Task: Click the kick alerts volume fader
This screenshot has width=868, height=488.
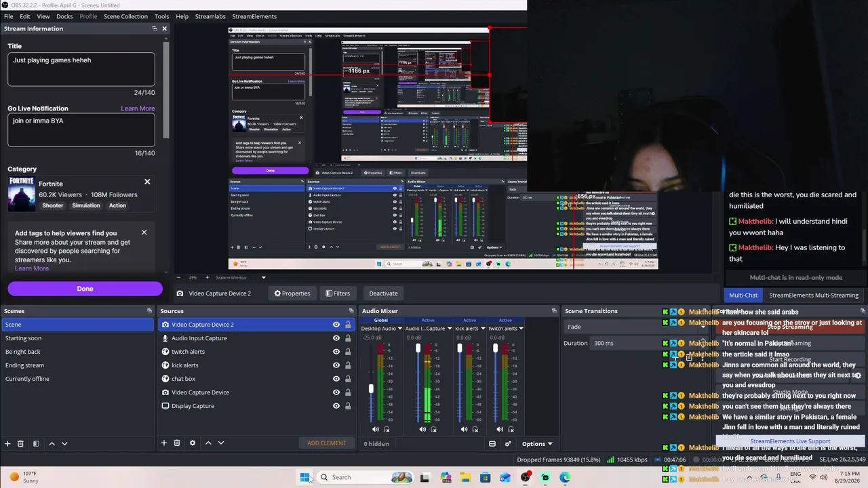Action: coord(459,348)
